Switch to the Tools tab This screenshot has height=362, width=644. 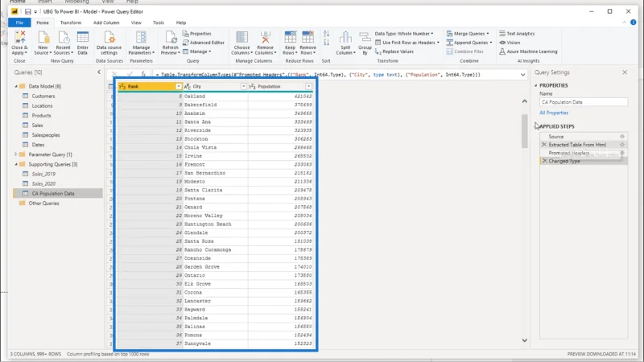(x=158, y=23)
